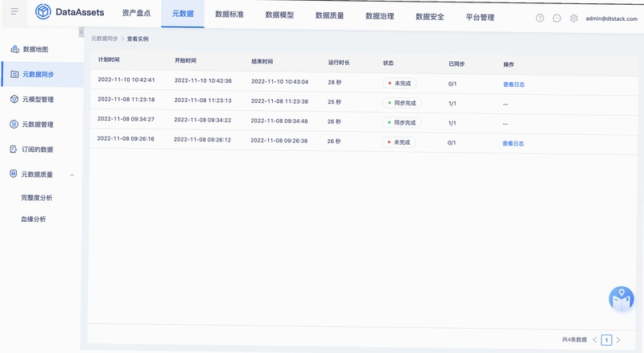Click the 状态 column header
The image size is (644, 353).
pos(388,64)
